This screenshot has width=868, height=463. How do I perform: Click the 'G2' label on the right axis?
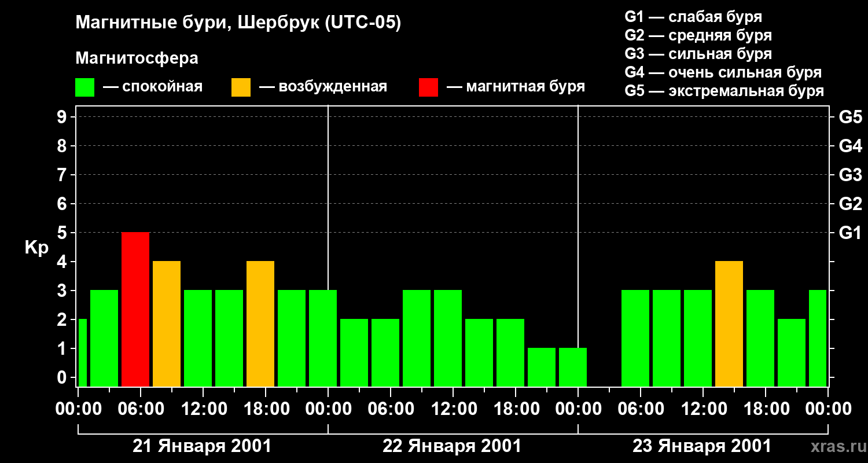click(x=851, y=204)
